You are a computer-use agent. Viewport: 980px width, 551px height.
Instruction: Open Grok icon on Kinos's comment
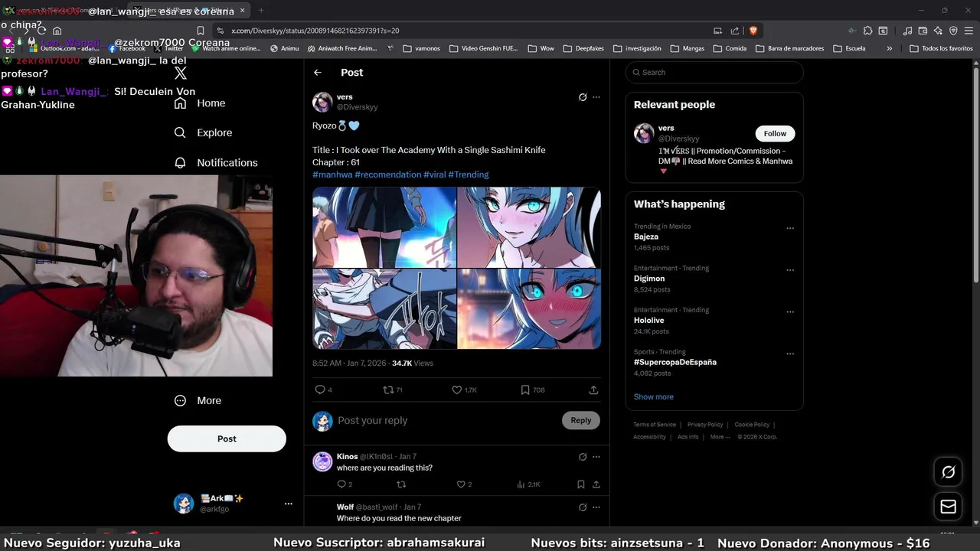pyautogui.click(x=583, y=457)
